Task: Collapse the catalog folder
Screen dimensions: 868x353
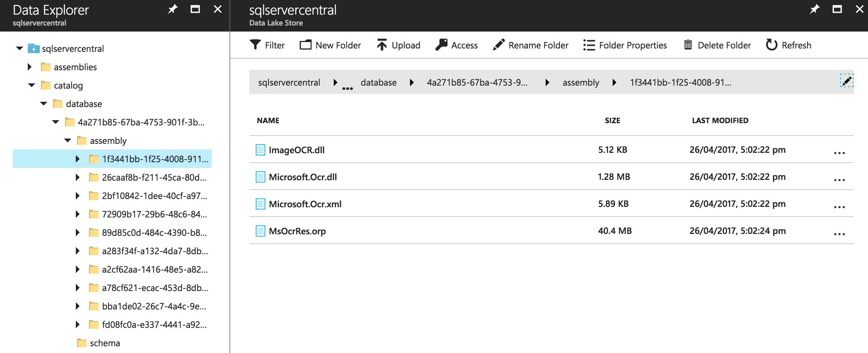Action: pos(32,85)
